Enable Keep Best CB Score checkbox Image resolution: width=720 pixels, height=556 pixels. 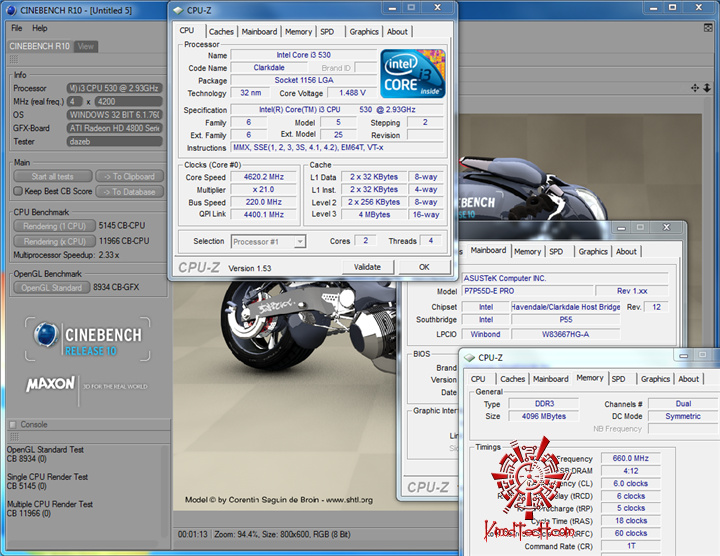[18, 191]
